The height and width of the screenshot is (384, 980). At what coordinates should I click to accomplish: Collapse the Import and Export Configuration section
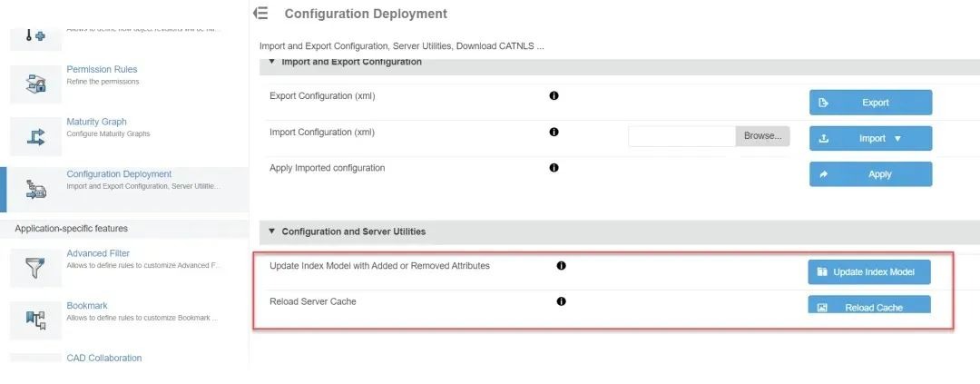point(271,62)
